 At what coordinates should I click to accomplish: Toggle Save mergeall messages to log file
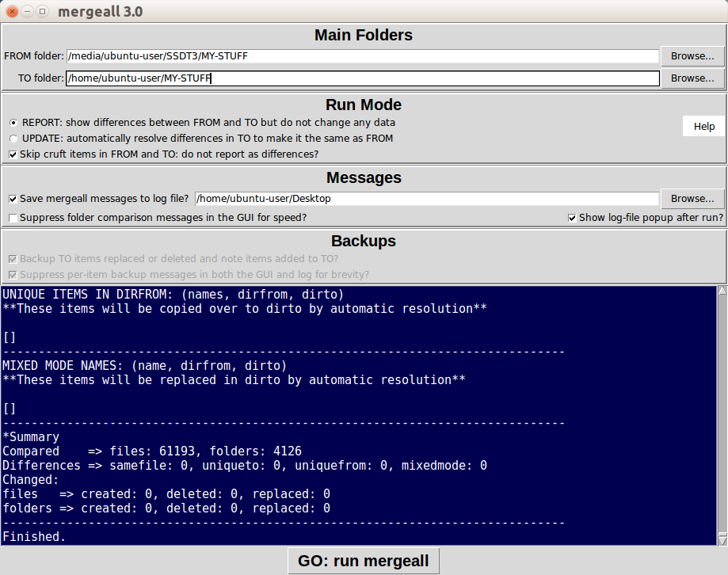click(13, 199)
